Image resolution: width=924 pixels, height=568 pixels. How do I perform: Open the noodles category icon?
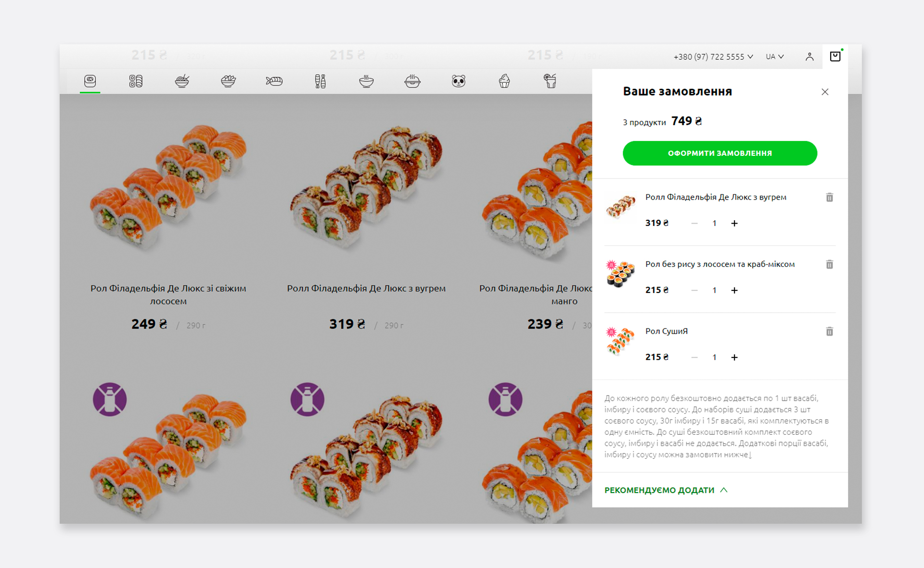pos(182,81)
